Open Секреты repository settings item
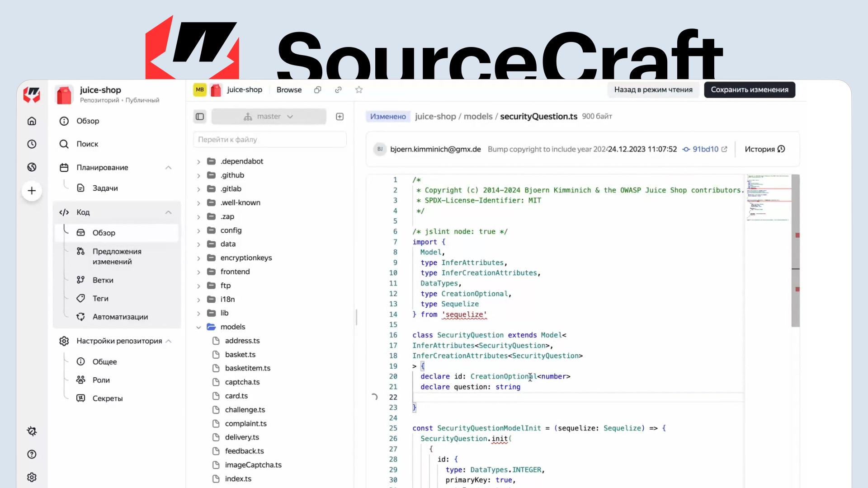 pos(108,399)
